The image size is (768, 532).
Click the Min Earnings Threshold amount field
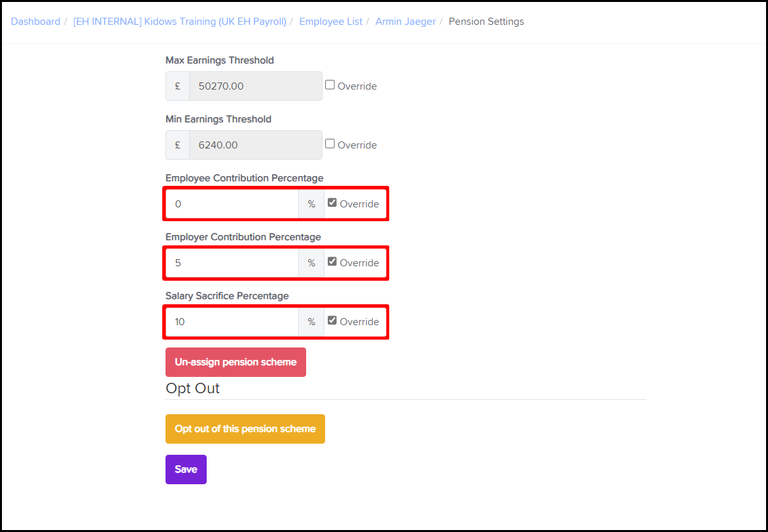pyautogui.click(x=255, y=145)
